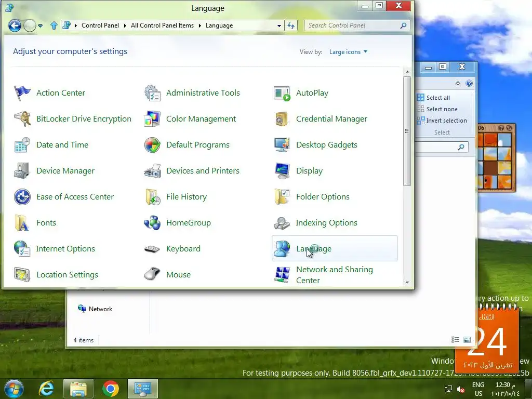
Task: Open the Credential Manager vault icon
Action: [x=282, y=119]
